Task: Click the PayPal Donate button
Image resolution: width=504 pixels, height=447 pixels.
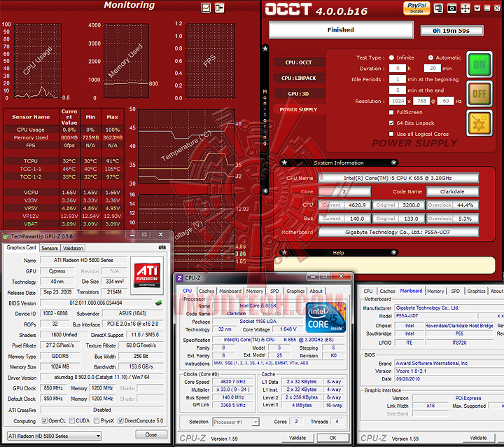Action: [x=416, y=8]
